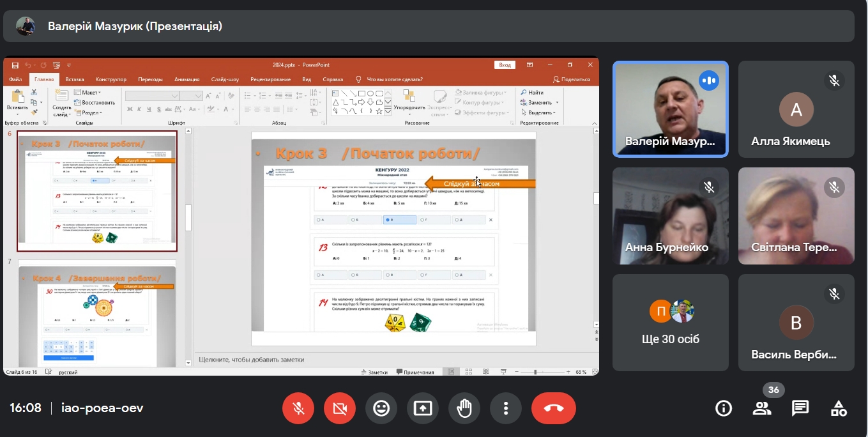Show the participants list

(x=761, y=408)
